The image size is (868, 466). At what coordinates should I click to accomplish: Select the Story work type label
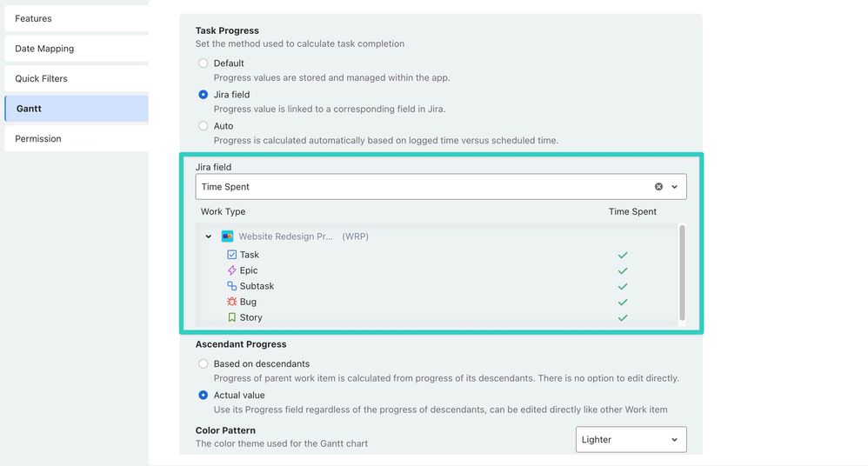coord(250,317)
